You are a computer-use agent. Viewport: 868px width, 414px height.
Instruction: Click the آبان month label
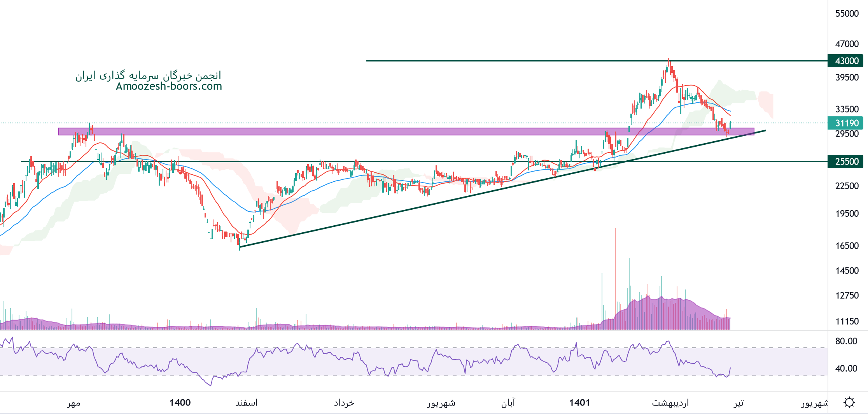[508, 402]
